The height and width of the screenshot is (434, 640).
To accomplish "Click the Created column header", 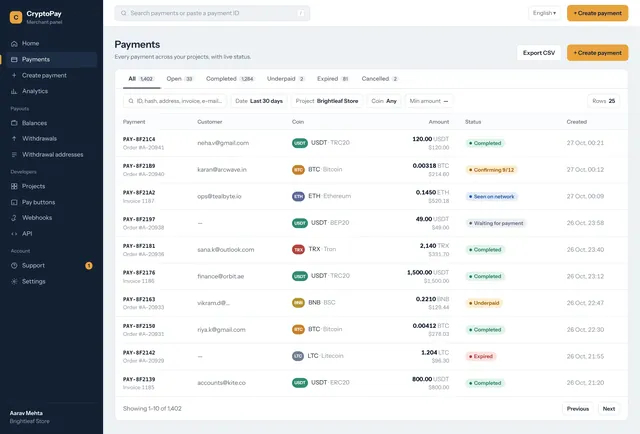I will [576, 122].
